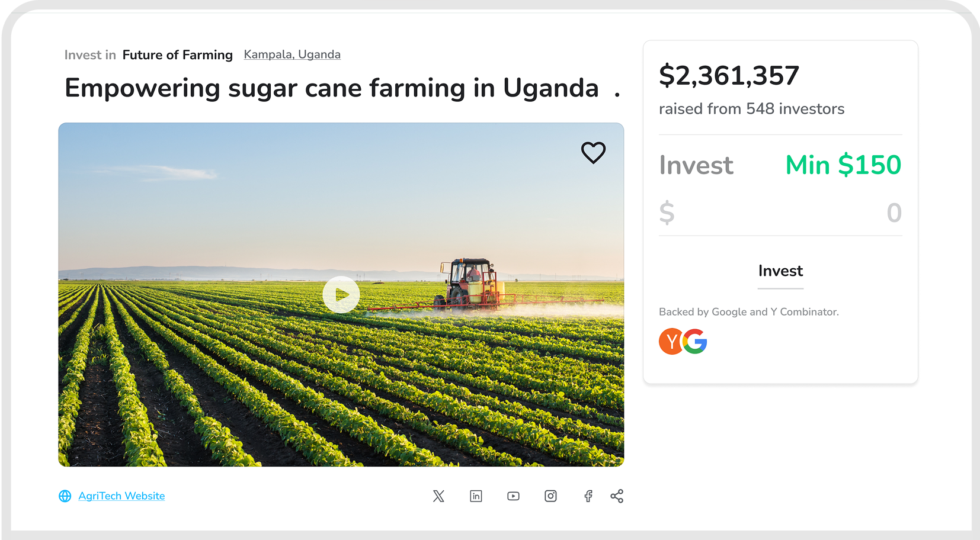This screenshot has height=540, width=980.
Task: Play the sugar cane farming video
Action: pos(341,294)
